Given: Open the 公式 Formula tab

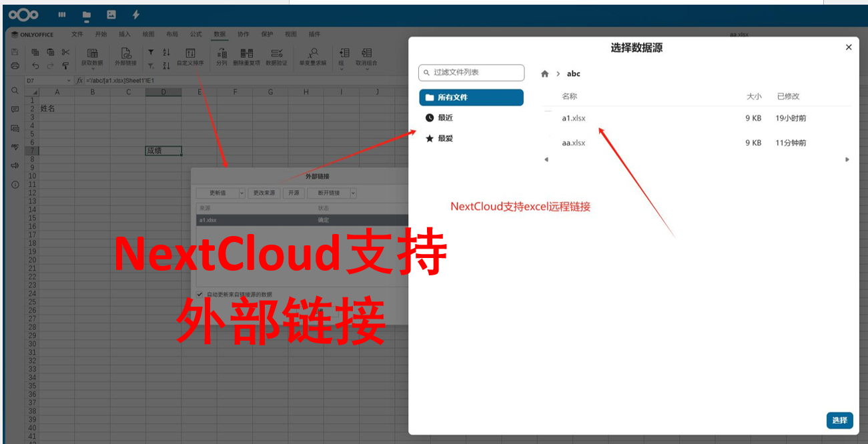Looking at the screenshot, I should [x=196, y=34].
